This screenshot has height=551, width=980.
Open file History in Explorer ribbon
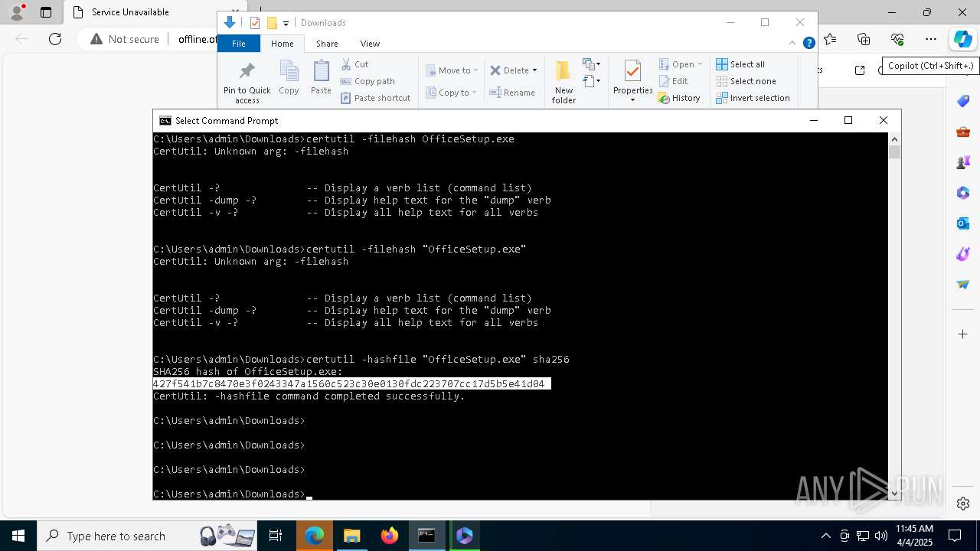point(679,98)
